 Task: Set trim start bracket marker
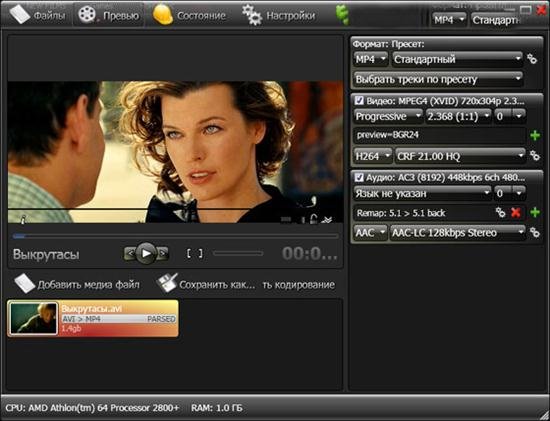(189, 253)
